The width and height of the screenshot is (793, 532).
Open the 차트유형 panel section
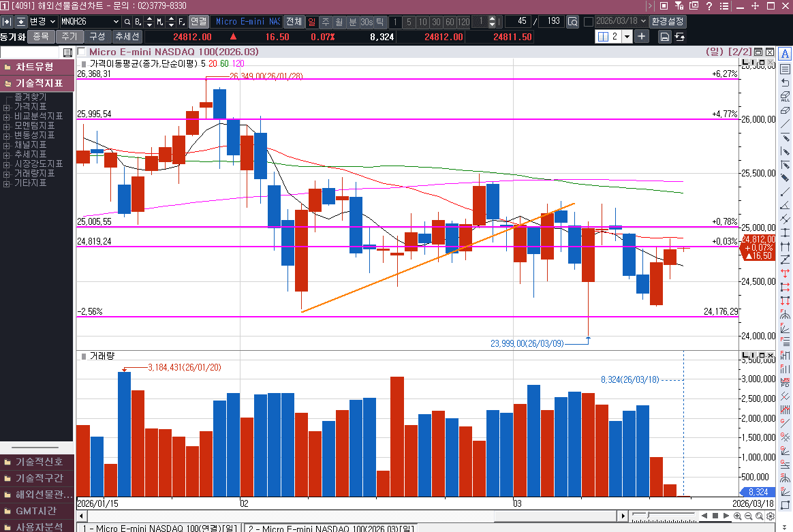coord(37,67)
